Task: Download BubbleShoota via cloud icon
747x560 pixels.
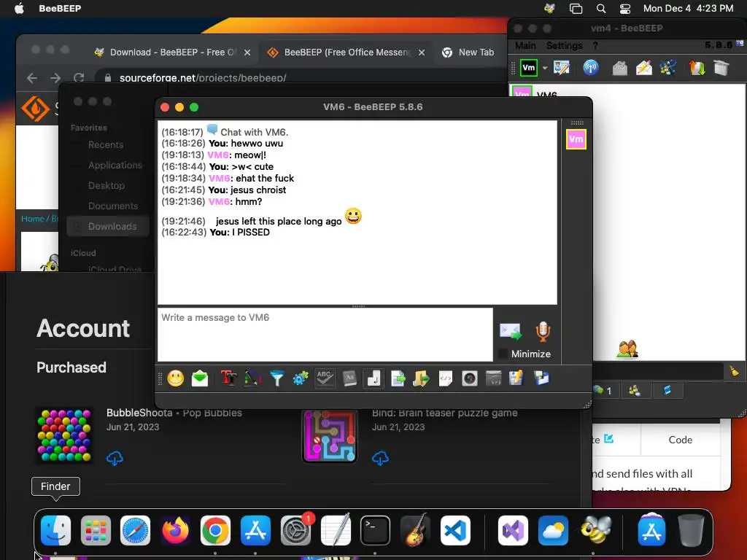Action: coord(115,458)
